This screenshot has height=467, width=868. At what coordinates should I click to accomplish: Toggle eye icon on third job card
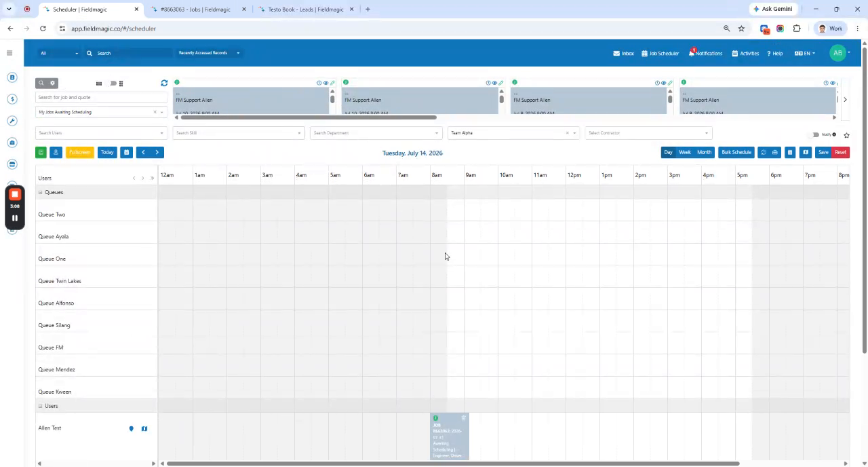tap(663, 83)
